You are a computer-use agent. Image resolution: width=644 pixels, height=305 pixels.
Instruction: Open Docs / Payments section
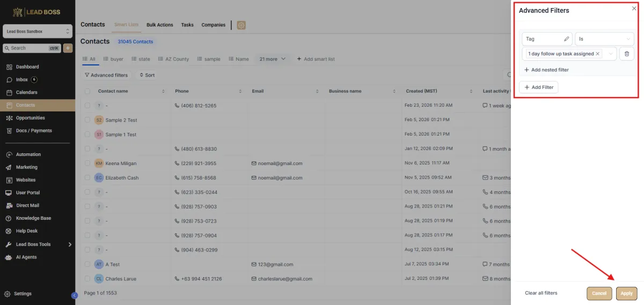pyautogui.click(x=33, y=131)
